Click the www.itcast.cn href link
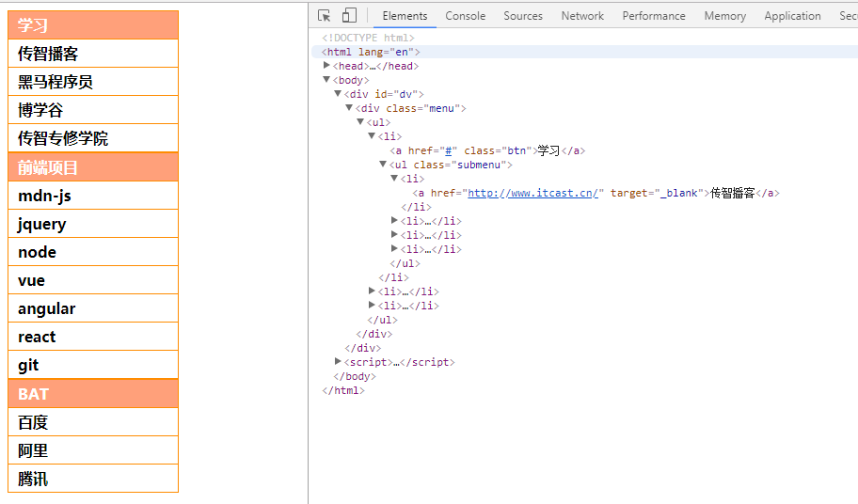 (532, 193)
